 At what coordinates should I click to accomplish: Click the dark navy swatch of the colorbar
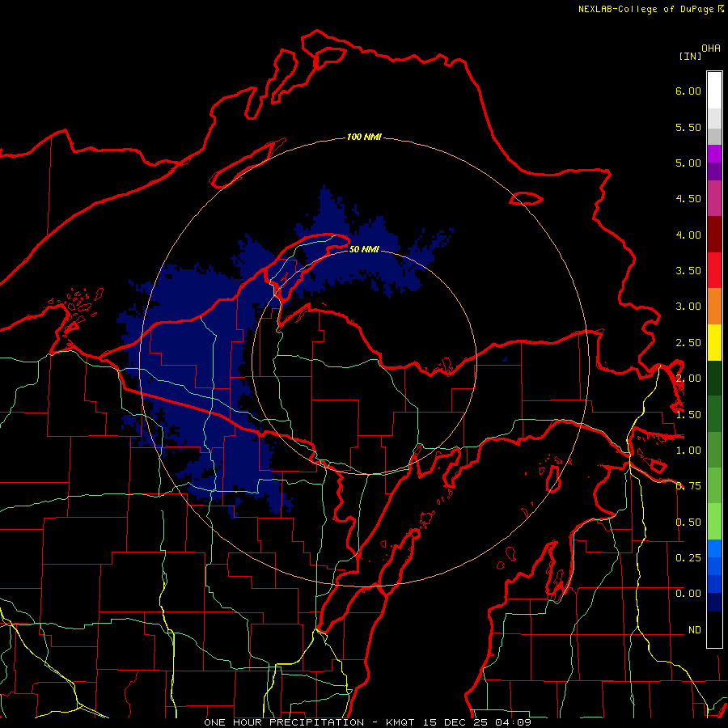coord(714,602)
